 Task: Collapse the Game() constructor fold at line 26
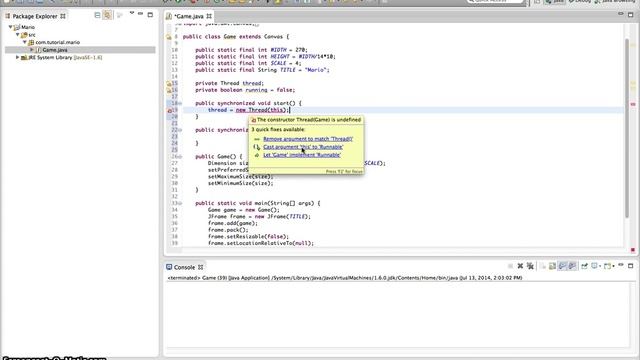point(180,156)
